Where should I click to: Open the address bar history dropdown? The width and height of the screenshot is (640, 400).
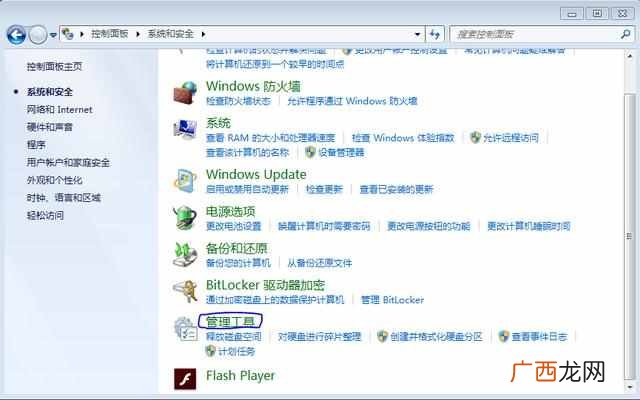(417, 34)
